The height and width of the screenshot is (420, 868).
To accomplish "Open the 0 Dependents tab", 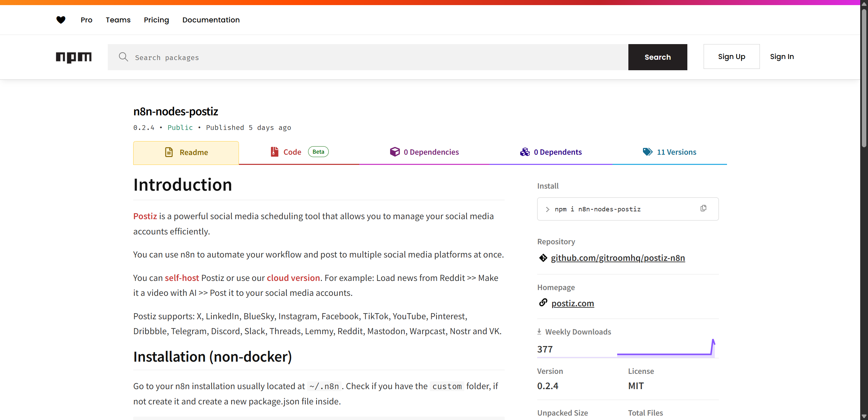I will tap(551, 152).
